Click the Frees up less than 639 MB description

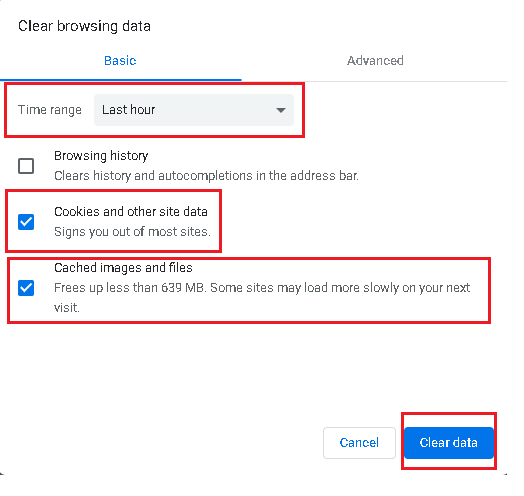(x=262, y=297)
